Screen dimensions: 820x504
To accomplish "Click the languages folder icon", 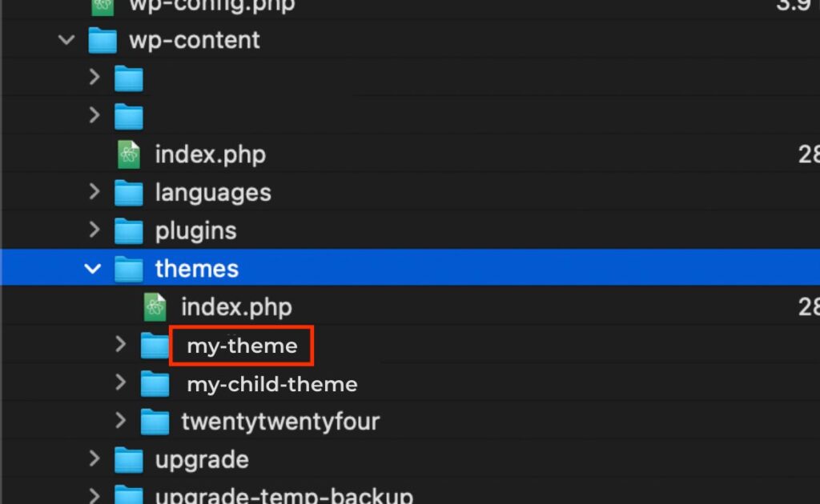I will (128, 193).
